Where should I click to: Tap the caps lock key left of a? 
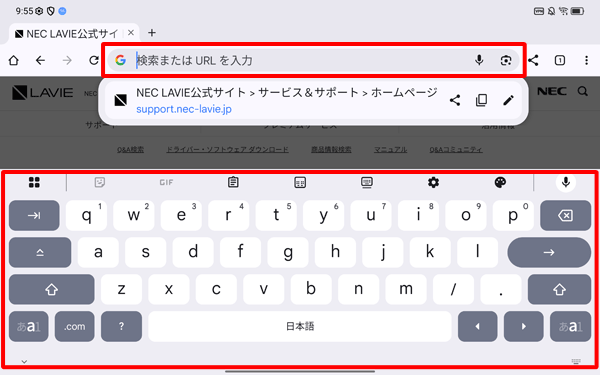[40, 253]
